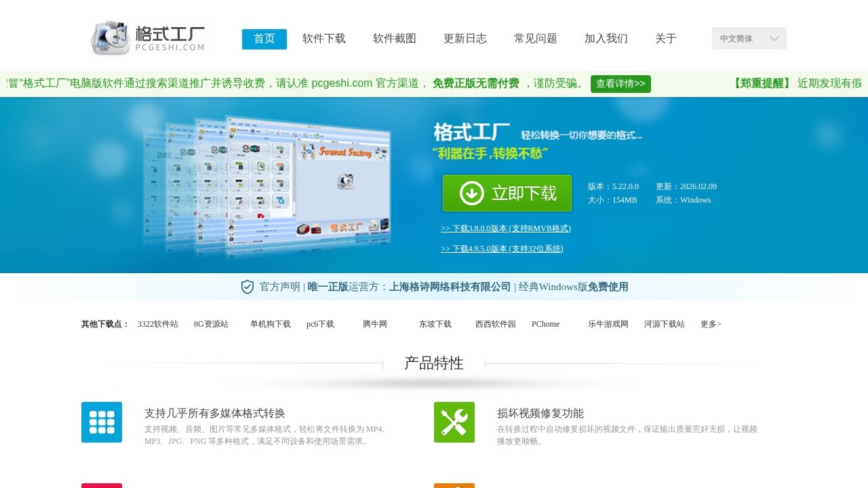This screenshot has width=868, height=488.
Task: Open 单机狗下载 mirror link
Action: 271,324
